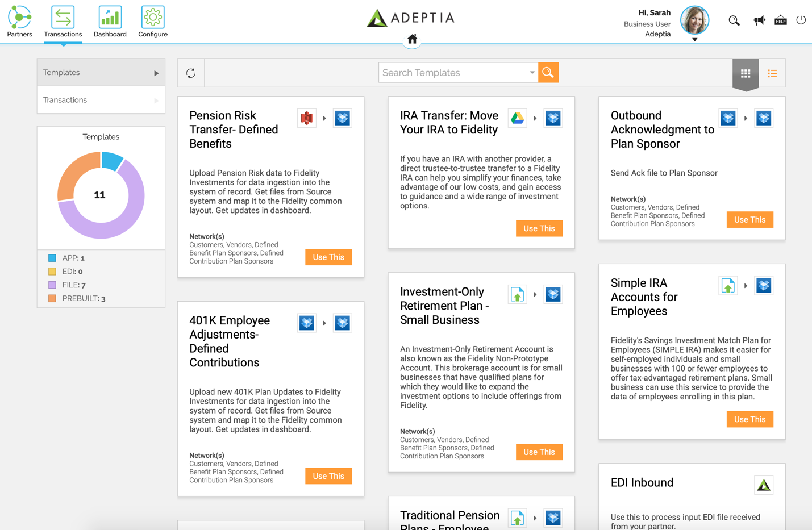Open Simple IRA Accounts for Employees title
This screenshot has height=530, width=812.
point(644,297)
